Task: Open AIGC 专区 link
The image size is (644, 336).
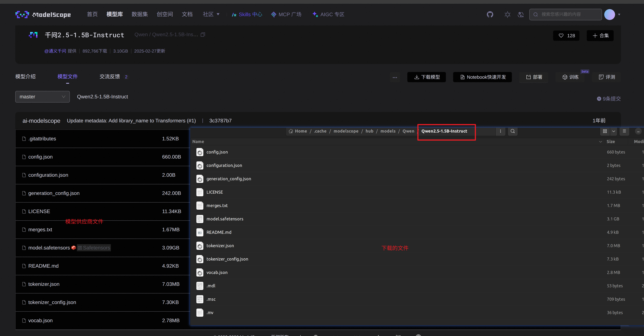Action: [328, 15]
